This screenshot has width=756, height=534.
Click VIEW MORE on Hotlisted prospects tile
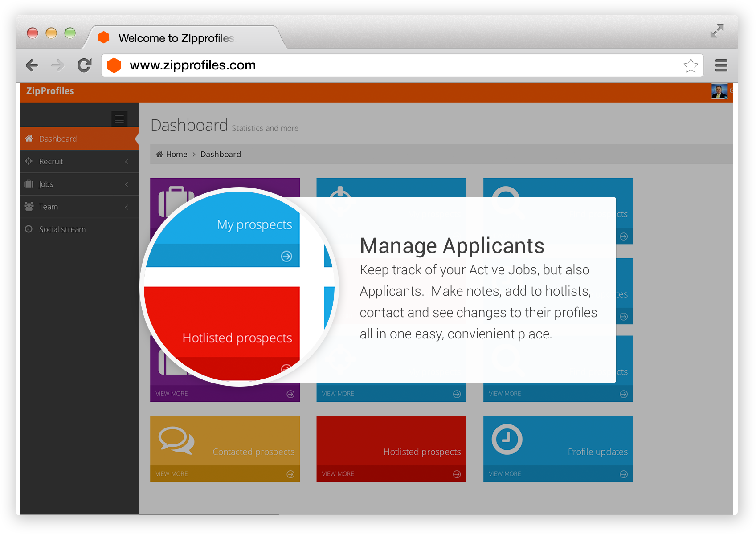tap(338, 473)
